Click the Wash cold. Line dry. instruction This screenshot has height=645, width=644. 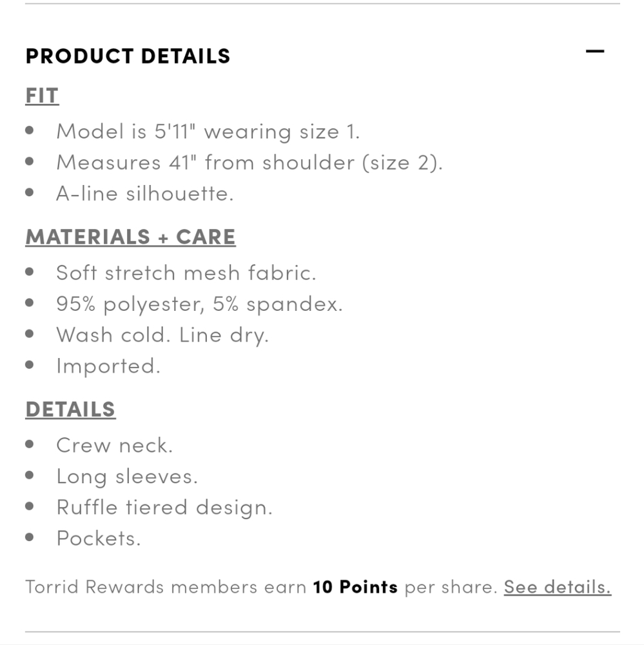click(162, 335)
